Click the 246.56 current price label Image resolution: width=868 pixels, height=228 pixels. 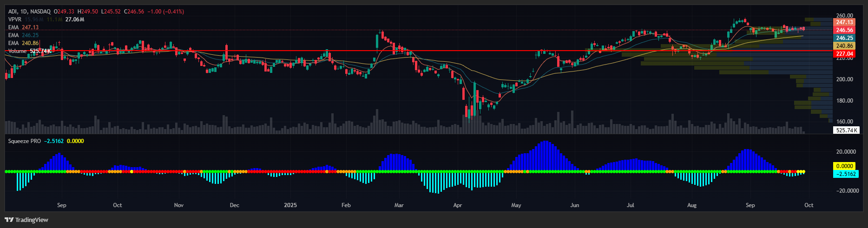pos(844,30)
